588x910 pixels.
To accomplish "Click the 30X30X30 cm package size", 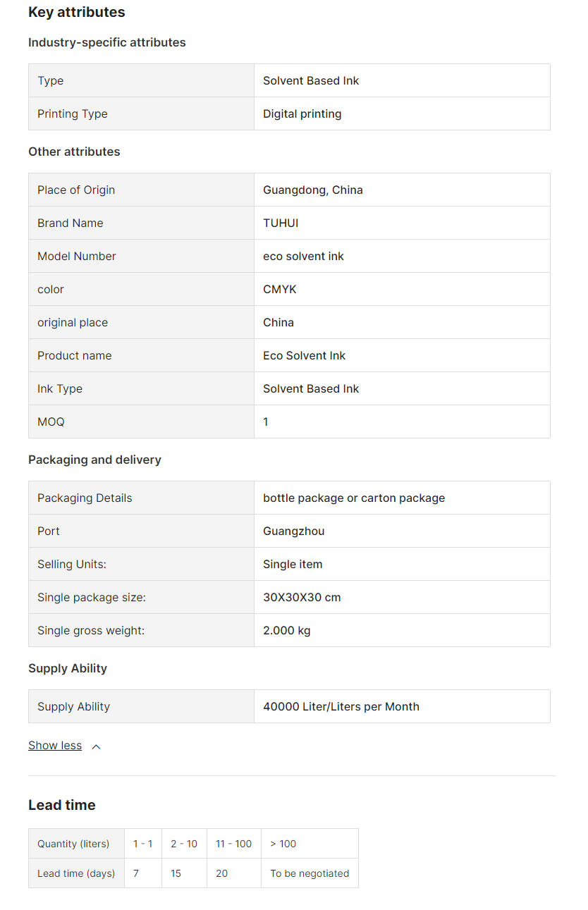I will click(302, 598).
